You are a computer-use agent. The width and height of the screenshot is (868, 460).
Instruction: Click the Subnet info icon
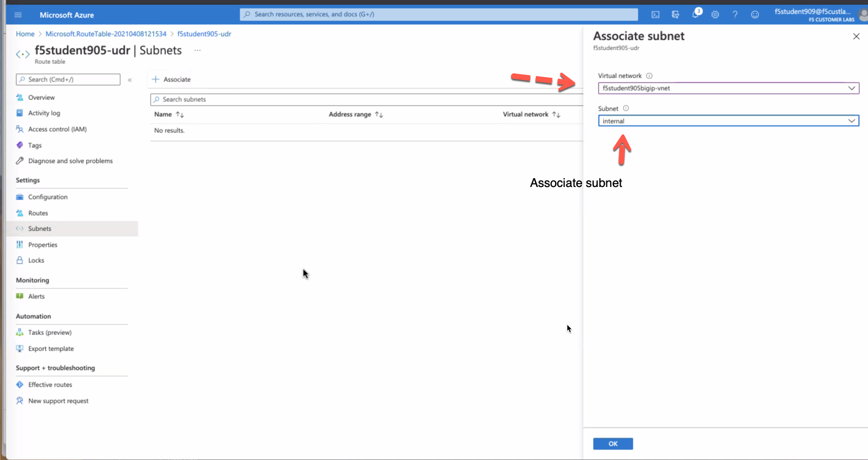pos(626,109)
